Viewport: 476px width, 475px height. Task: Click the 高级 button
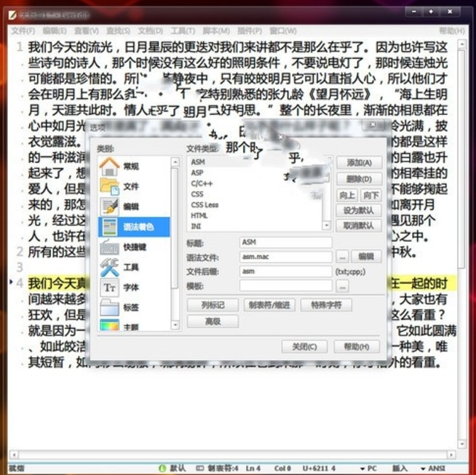tap(213, 322)
